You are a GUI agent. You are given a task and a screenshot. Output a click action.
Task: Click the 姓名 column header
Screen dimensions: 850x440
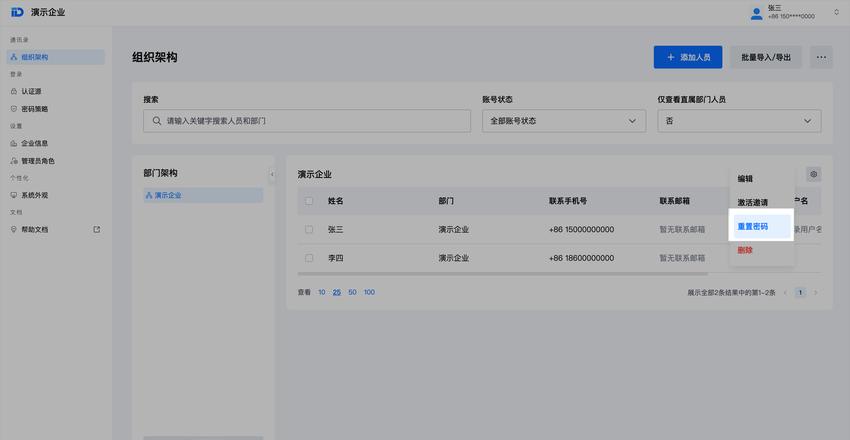(336, 201)
